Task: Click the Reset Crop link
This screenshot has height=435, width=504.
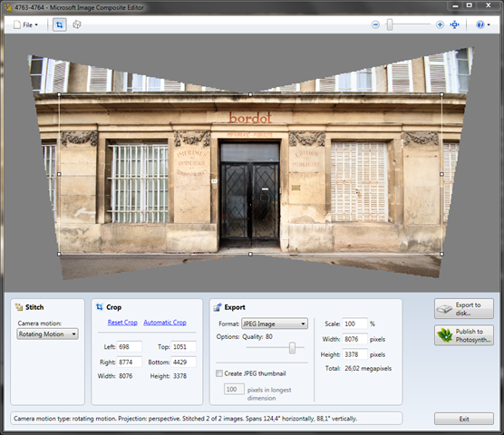Action: pos(122,323)
